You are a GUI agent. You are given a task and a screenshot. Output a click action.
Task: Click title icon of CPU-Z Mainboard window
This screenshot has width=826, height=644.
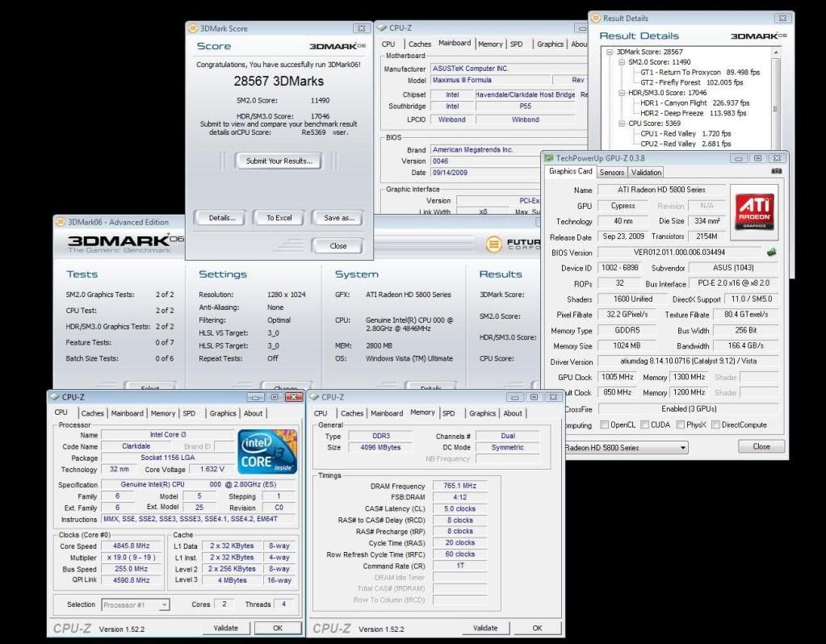point(382,28)
